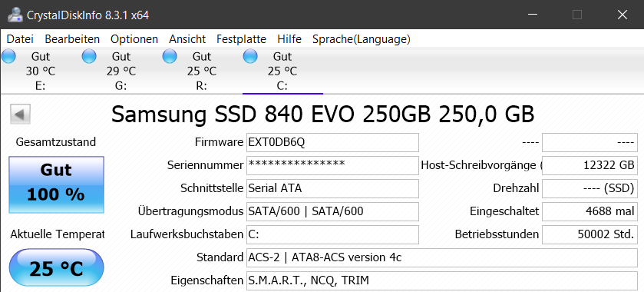644x292 pixels.
Task: Click the Drehzahl value ---- (SSD)
Action: tap(590, 188)
